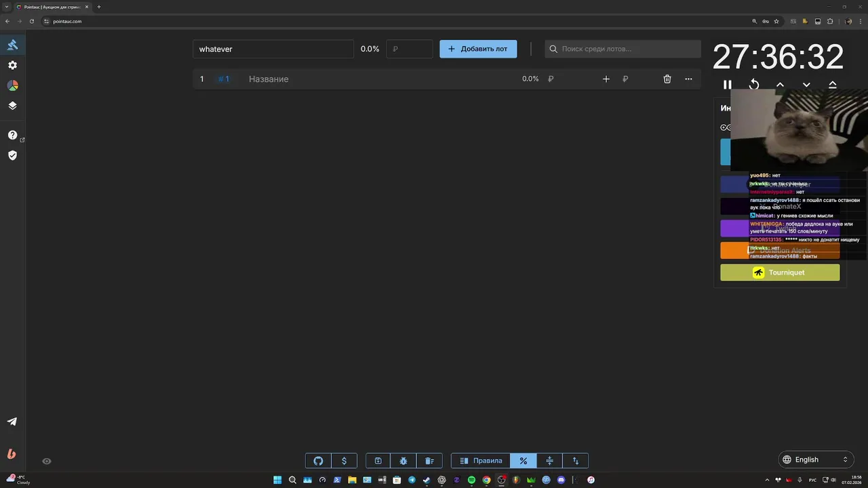Click the Tourniquet integration button
Viewport: 868px width, 488px height.
[780, 272]
